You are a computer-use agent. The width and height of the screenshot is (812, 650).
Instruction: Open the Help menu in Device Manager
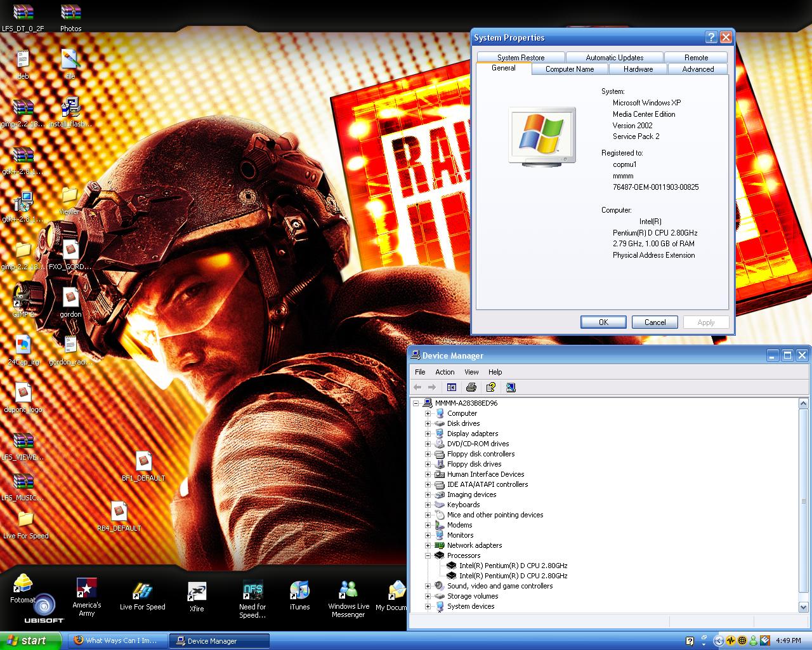pos(495,372)
